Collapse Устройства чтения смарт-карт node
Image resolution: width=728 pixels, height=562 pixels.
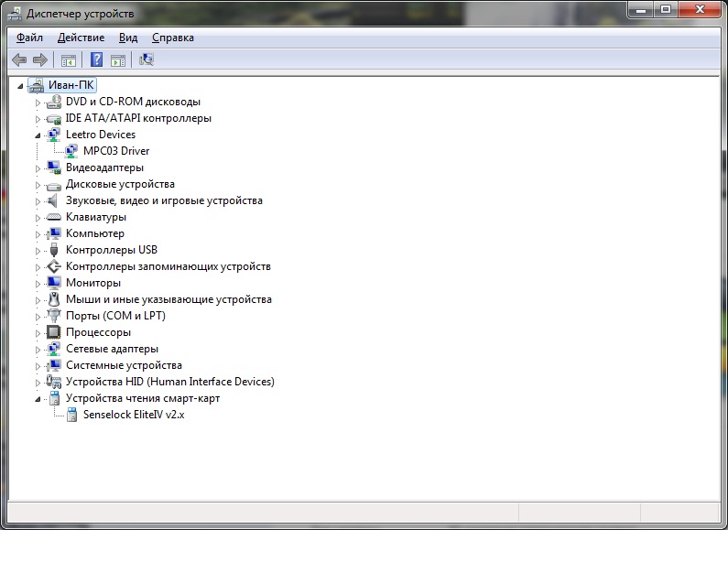(38, 399)
